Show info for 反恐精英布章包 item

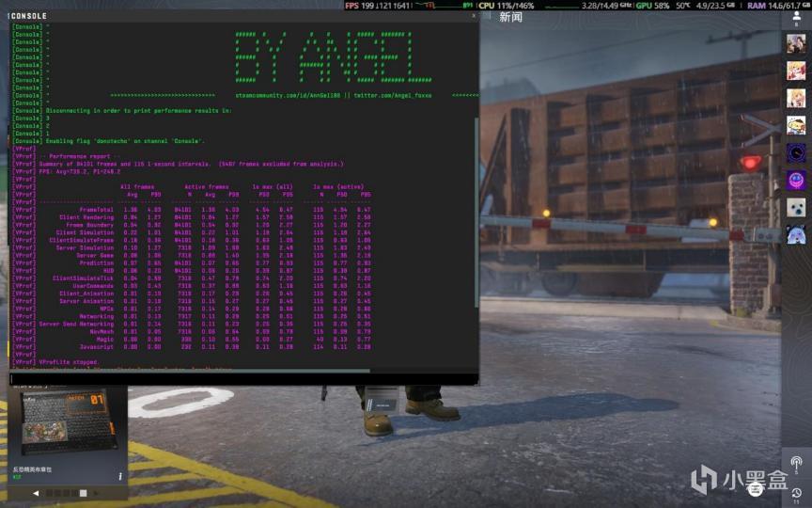pyautogui.click(x=120, y=476)
